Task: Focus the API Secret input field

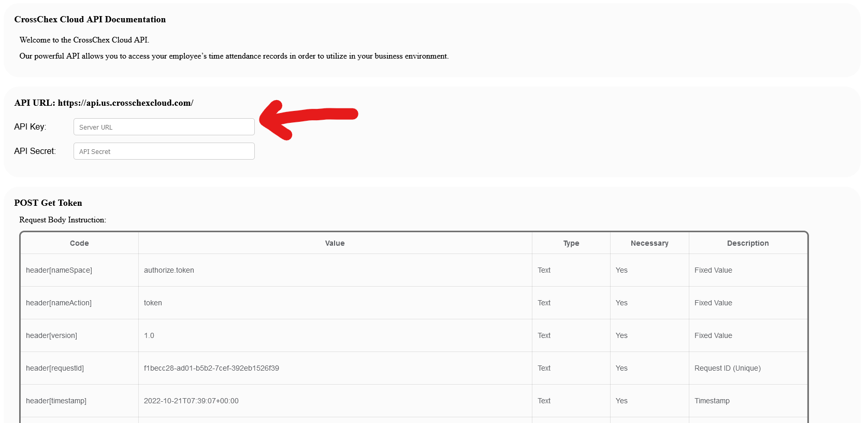Action: (164, 151)
